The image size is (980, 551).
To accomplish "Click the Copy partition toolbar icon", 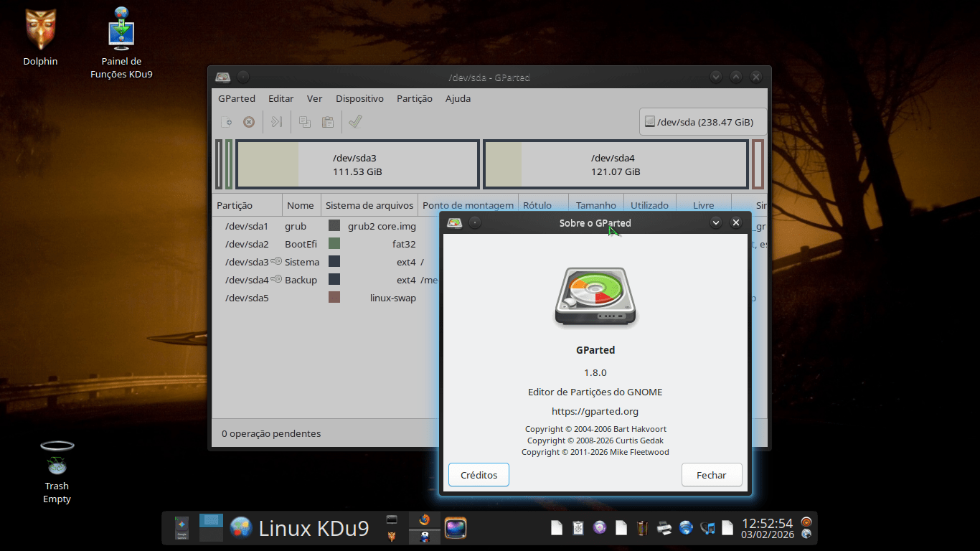I will [305, 122].
